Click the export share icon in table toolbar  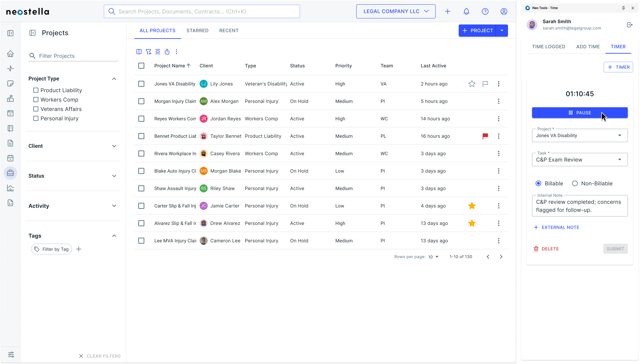167,52
